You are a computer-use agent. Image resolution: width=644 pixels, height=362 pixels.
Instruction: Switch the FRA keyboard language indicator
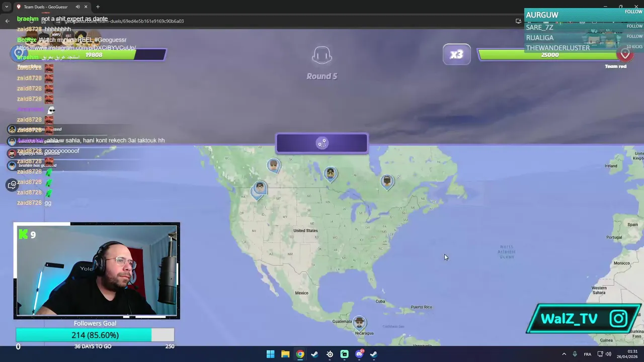click(x=588, y=354)
